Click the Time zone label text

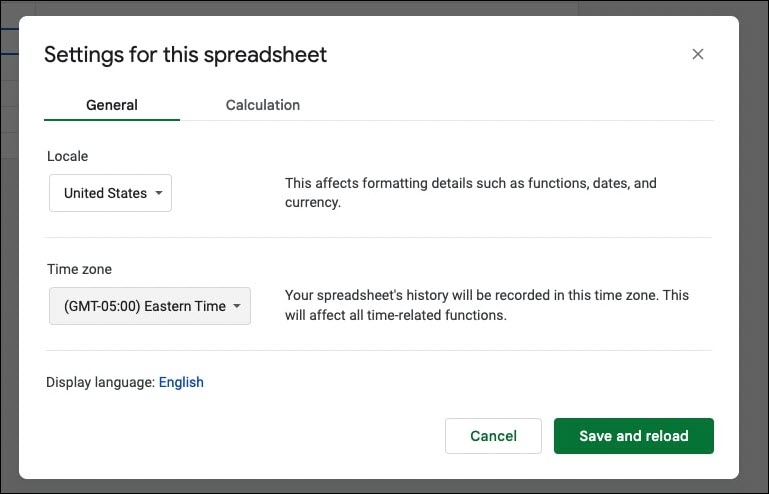79,269
